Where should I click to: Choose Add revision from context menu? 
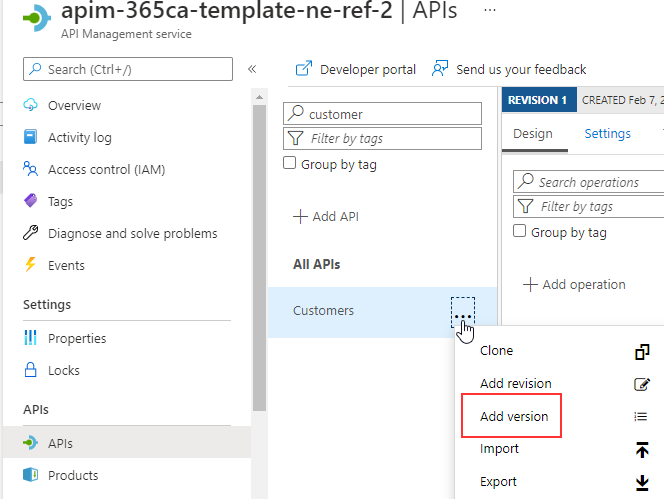point(516,384)
